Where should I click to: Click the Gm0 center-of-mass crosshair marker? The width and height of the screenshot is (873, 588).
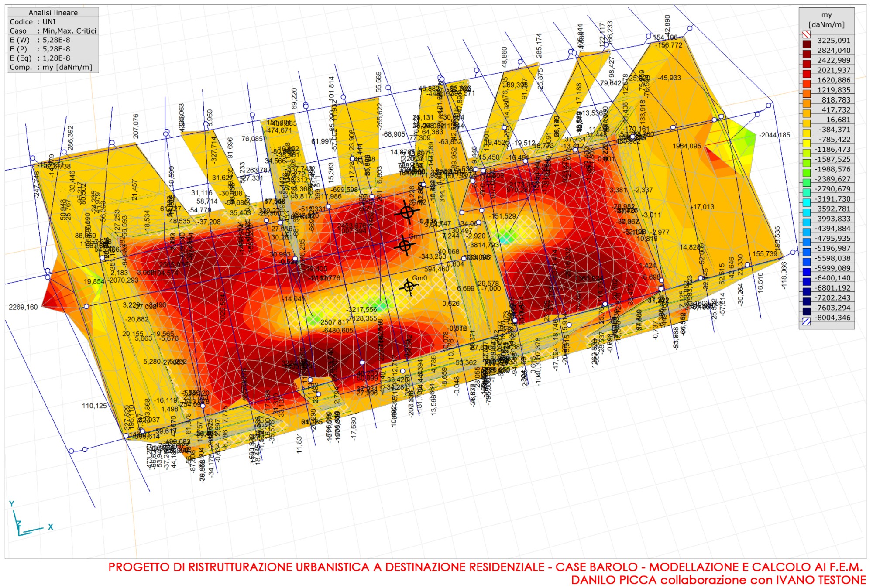(409, 287)
